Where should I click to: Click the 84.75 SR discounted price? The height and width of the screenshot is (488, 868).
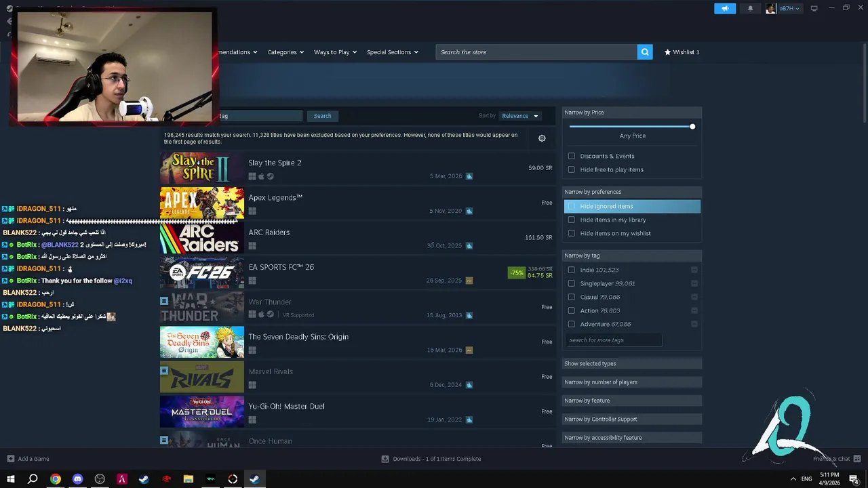540,276
